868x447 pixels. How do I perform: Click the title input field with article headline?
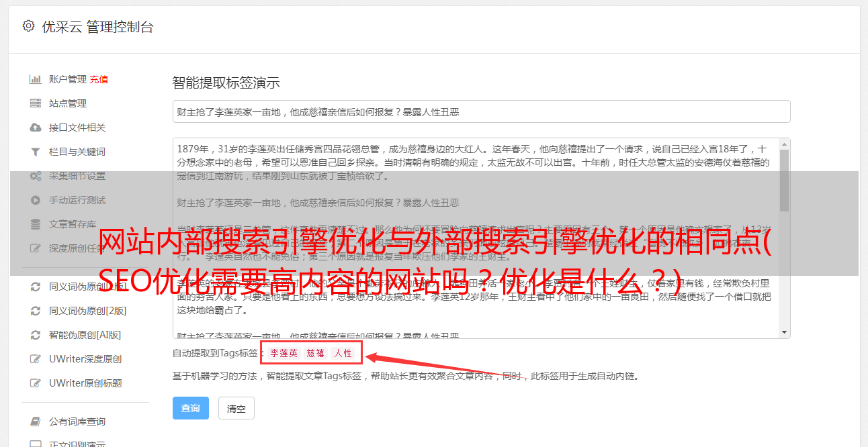(x=481, y=111)
